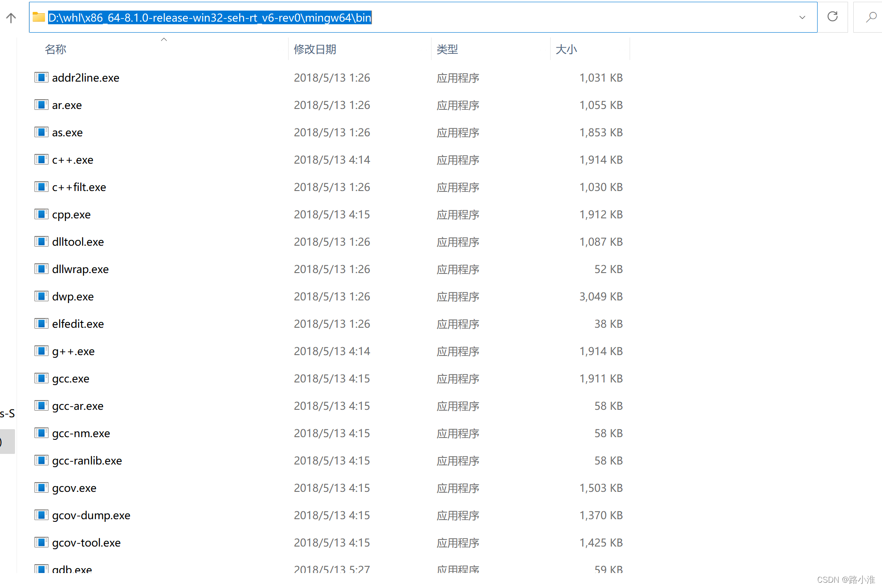Click the cpp.exe file icon
This screenshot has width=882, height=588.
(41, 214)
